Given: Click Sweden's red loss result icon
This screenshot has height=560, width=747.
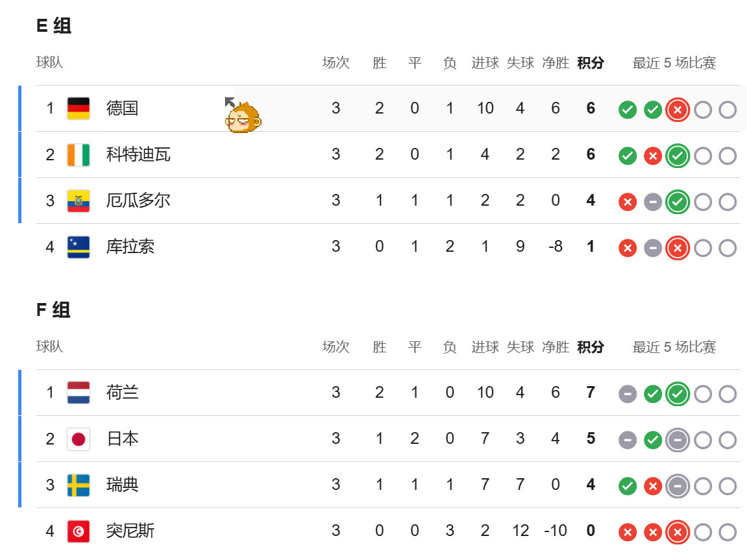Looking at the screenshot, I should click(x=653, y=486).
